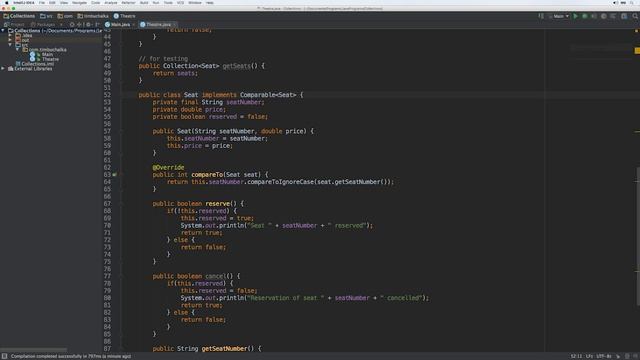Click the Collections breadcrumb in navigation bar
The width and height of the screenshot is (640, 360).
pos(19,16)
